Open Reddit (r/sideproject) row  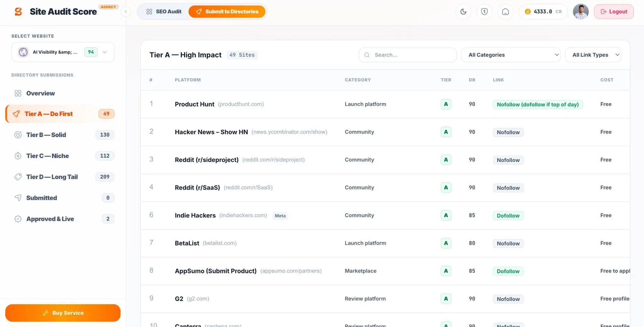385,160
